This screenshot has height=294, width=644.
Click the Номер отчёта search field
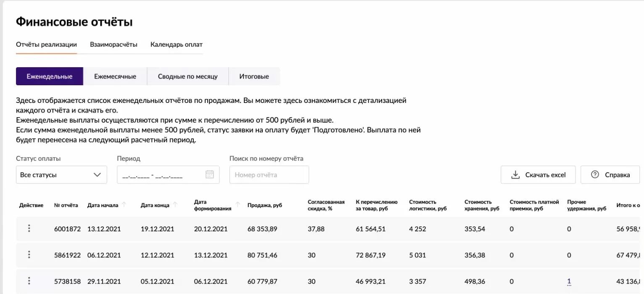tap(269, 175)
